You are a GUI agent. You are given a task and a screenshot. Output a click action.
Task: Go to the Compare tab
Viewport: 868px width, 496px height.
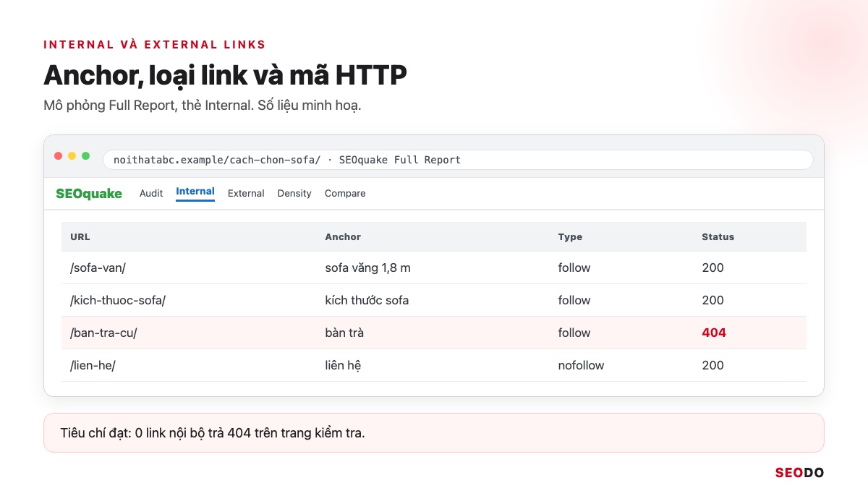(345, 193)
